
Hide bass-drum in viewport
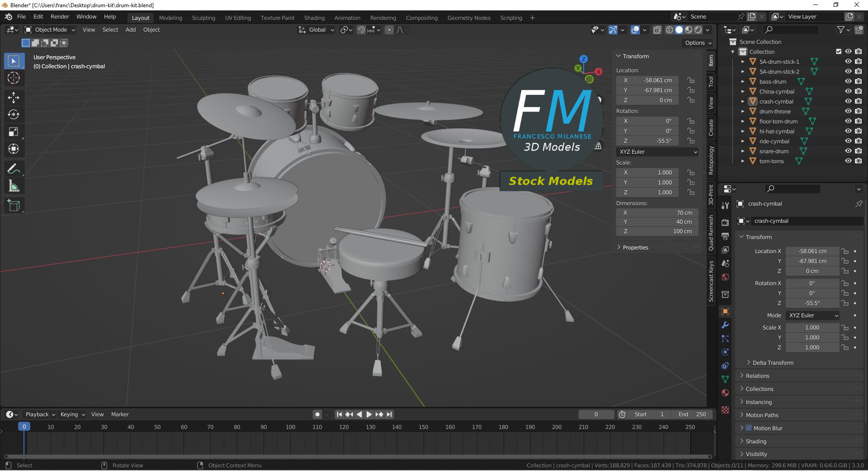[x=848, y=82]
